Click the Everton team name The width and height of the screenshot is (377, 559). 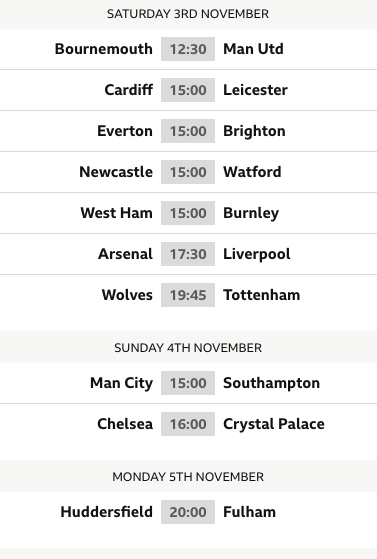[125, 131]
